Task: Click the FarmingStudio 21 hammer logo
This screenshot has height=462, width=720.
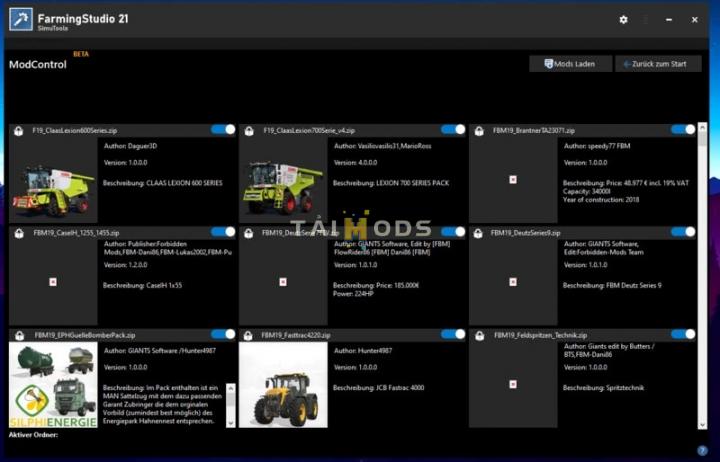Action: point(21,20)
